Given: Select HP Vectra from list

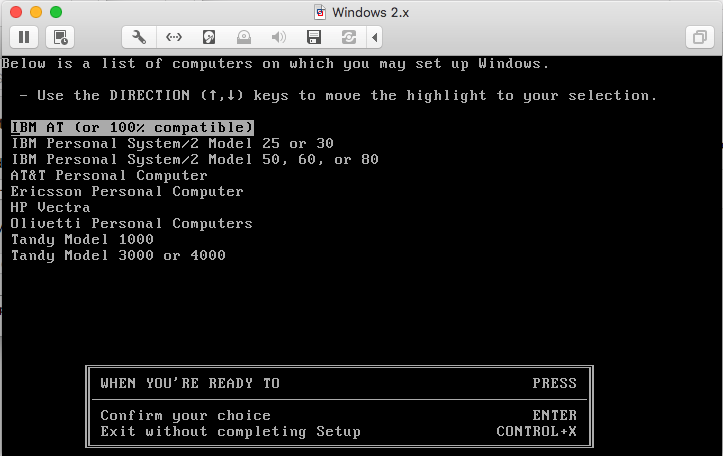Looking at the screenshot, I should tap(50, 208).
